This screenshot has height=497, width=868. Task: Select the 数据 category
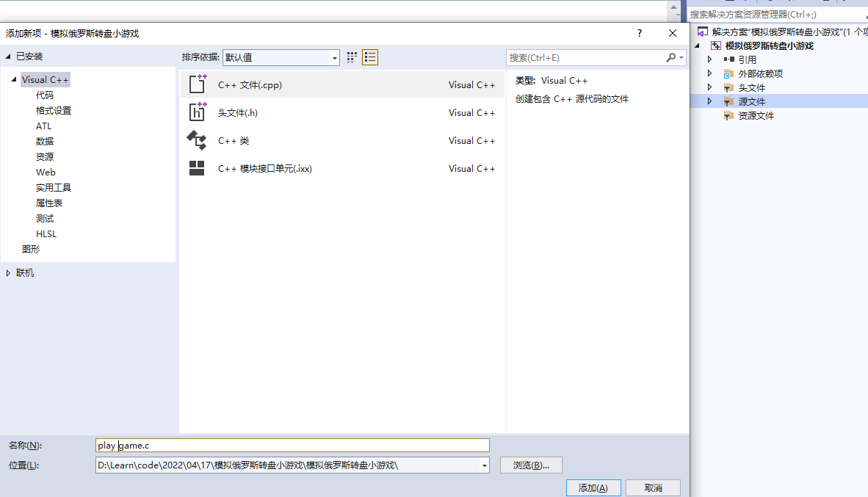pos(45,141)
